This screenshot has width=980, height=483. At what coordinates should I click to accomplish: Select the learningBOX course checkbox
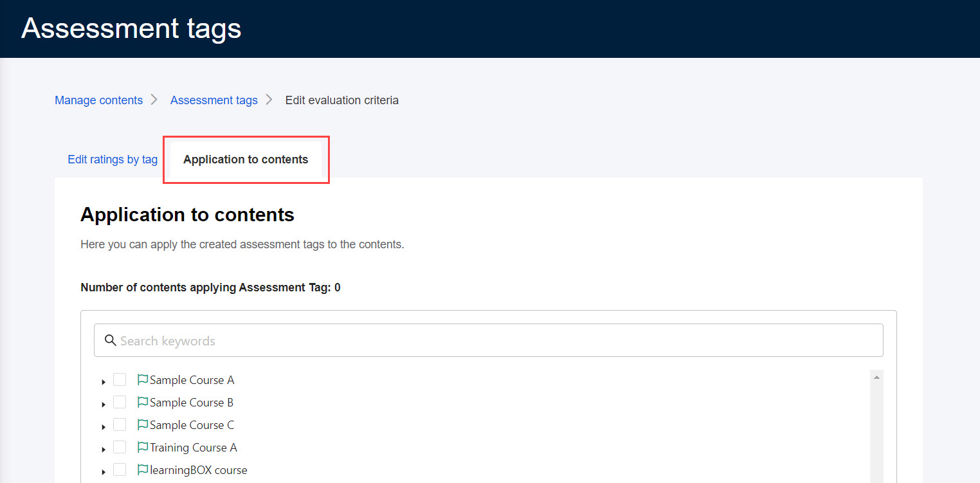tap(120, 469)
